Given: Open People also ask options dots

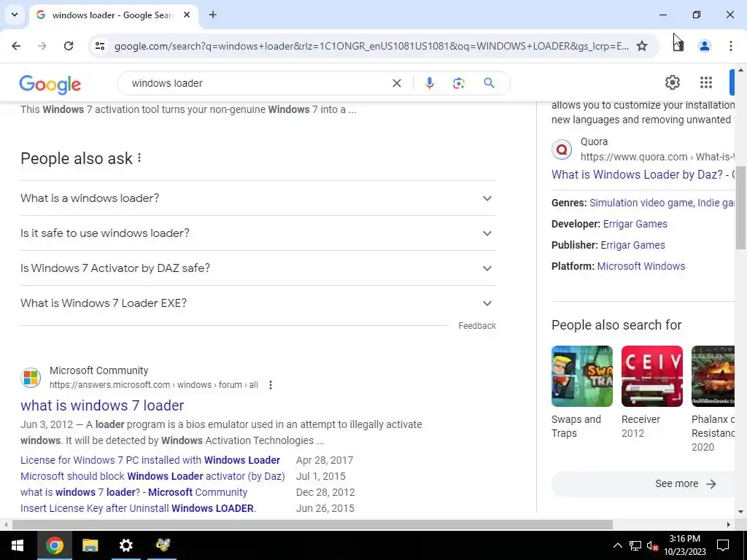Looking at the screenshot, I should pos(139,157).
